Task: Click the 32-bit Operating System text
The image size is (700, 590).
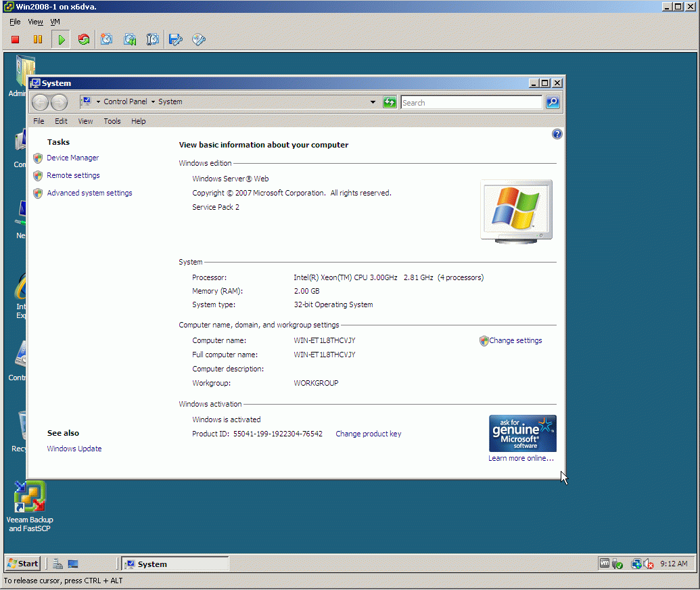Action: (333, 304)
